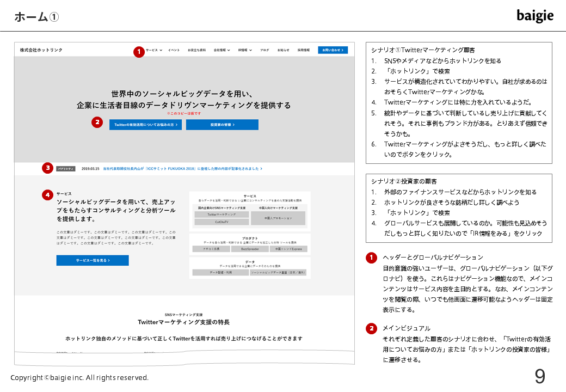Image resolution: width=566 pixels, height=392 pixels.
Task: Expand the IR情報 navigation dropdown
Action: (x=245, y=50)
